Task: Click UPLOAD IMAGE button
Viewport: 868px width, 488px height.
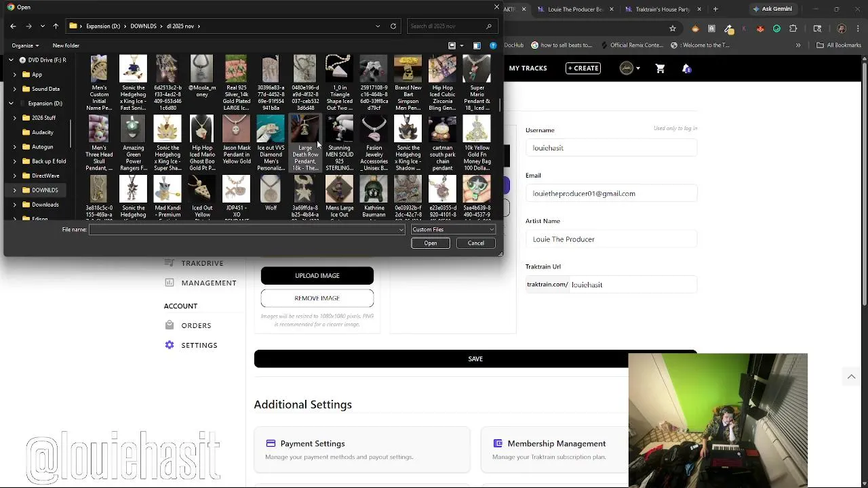Action: click(317, 276)
